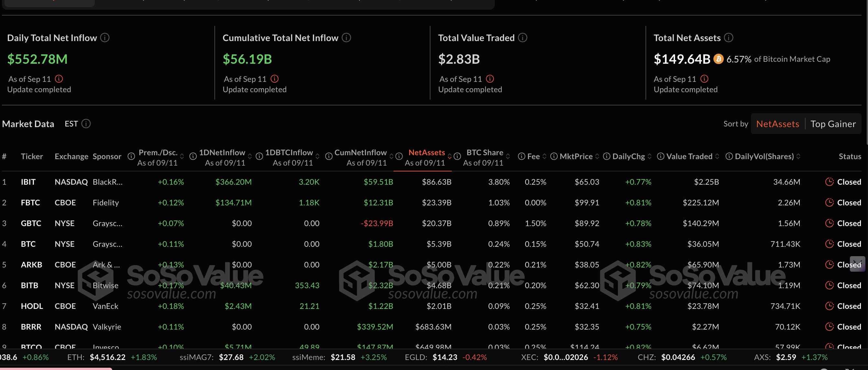Dismiss the panel with the X button
The height and width of the screenshot is (370, 868).
[858, 264]
